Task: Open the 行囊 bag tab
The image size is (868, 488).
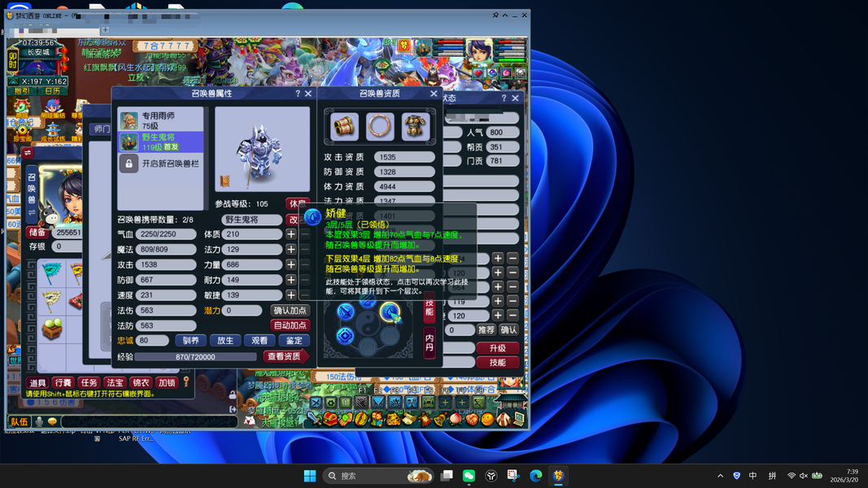Action: (63, 382)
